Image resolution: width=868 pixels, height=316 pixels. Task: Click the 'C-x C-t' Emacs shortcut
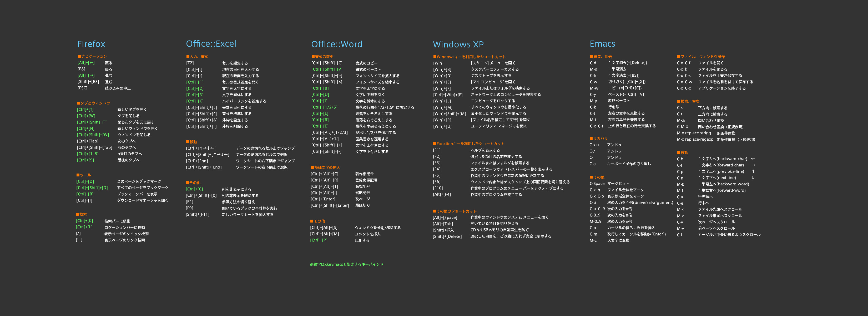point(596,126)
